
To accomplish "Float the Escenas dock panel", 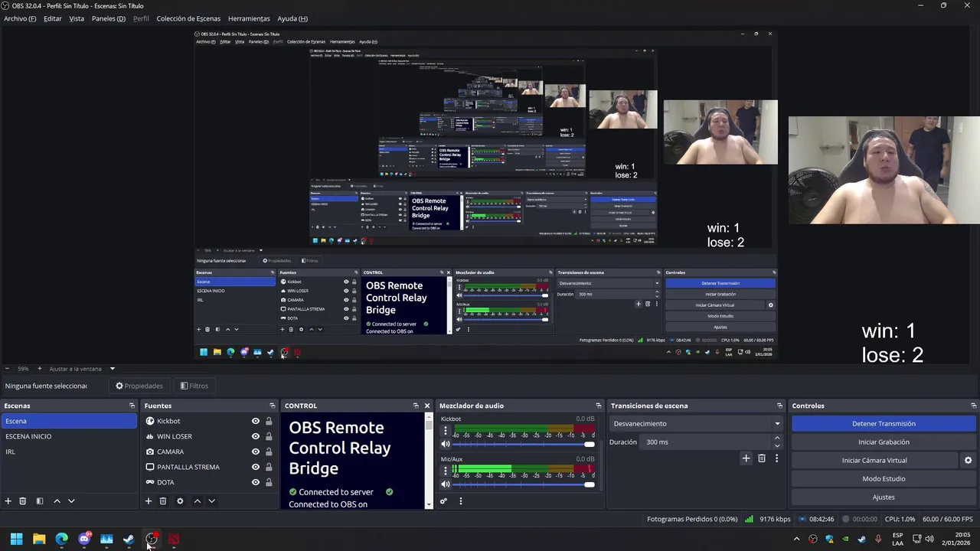I will pyautogui.click(x=132, y=406).
